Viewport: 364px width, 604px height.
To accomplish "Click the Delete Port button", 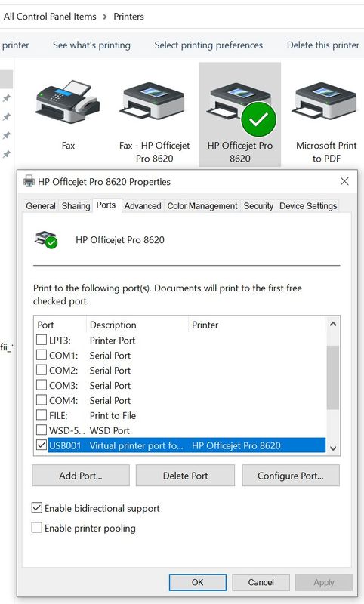I will click(185, 476).
